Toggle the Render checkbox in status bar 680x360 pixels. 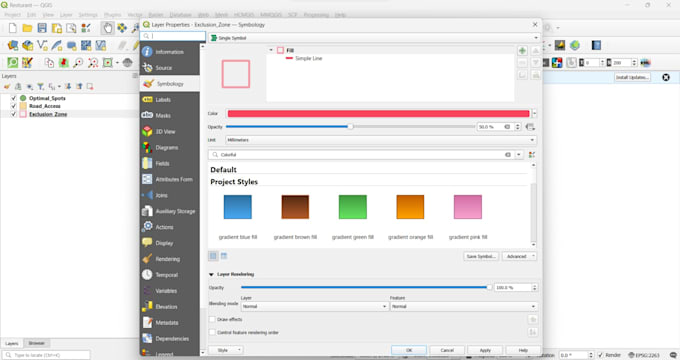pyautogui.click(x=601, y=355)
